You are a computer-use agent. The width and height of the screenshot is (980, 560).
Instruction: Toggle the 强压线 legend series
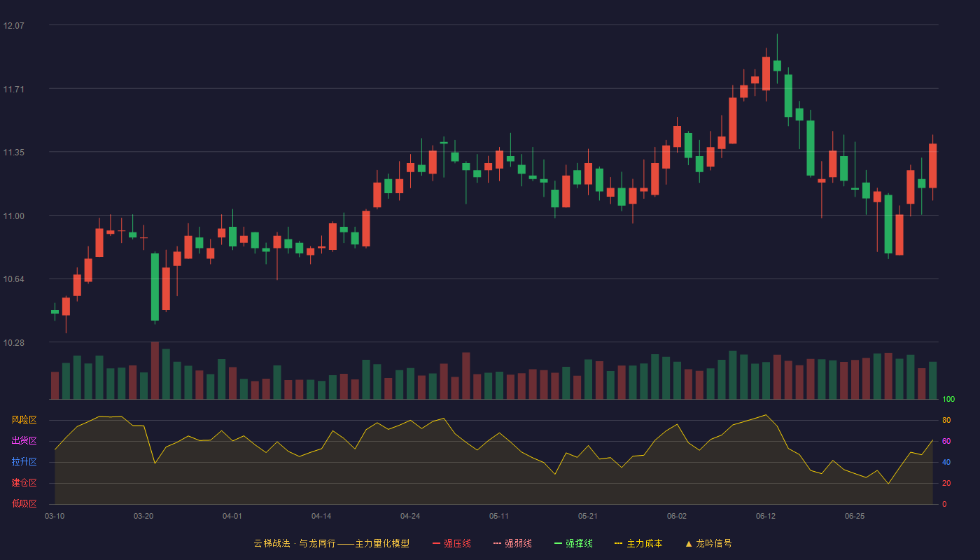point(451,543)
